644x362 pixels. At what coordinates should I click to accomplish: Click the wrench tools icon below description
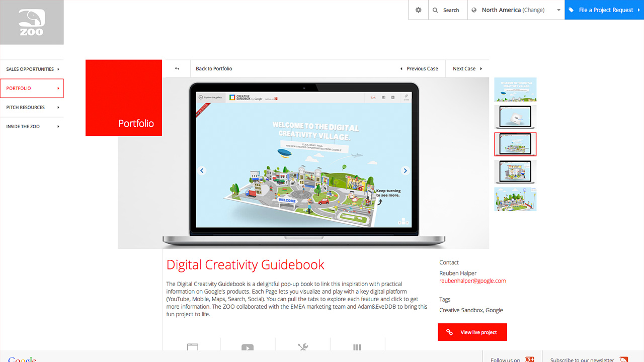tap(302, 347)
